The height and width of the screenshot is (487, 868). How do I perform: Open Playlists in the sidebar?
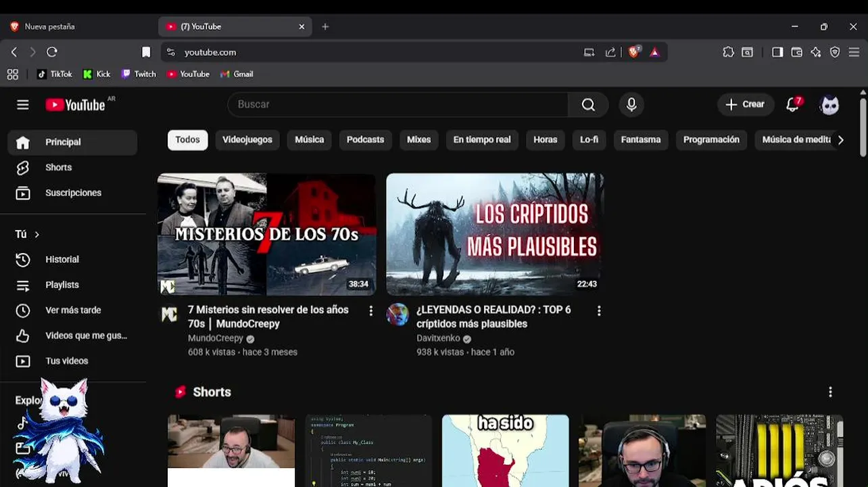coord(72,285)
